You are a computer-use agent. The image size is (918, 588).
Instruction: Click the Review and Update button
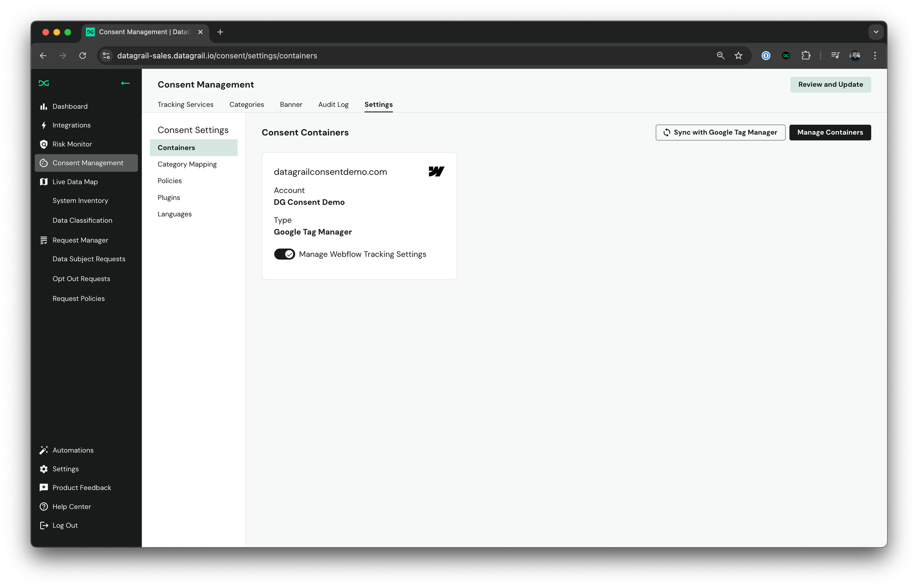tap(830, 84)
